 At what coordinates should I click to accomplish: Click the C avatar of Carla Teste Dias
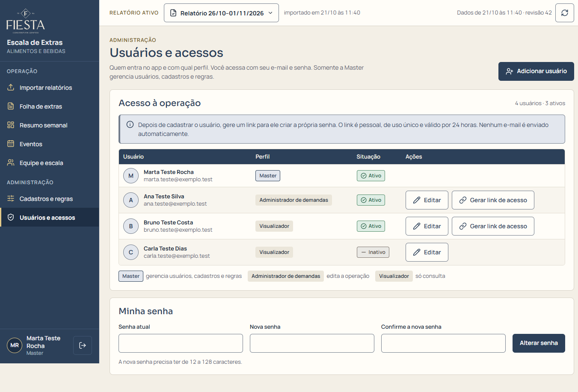point(131,252)
